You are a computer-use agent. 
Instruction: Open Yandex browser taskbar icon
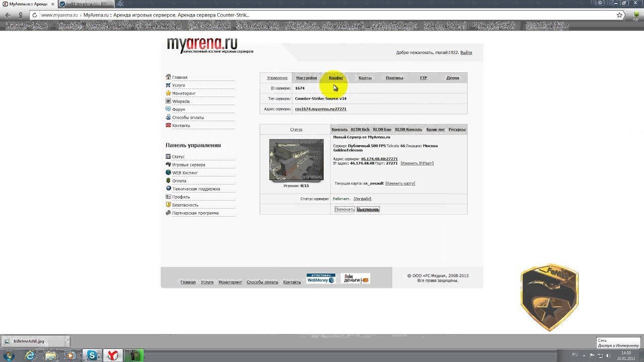click(x=113, y=355)
